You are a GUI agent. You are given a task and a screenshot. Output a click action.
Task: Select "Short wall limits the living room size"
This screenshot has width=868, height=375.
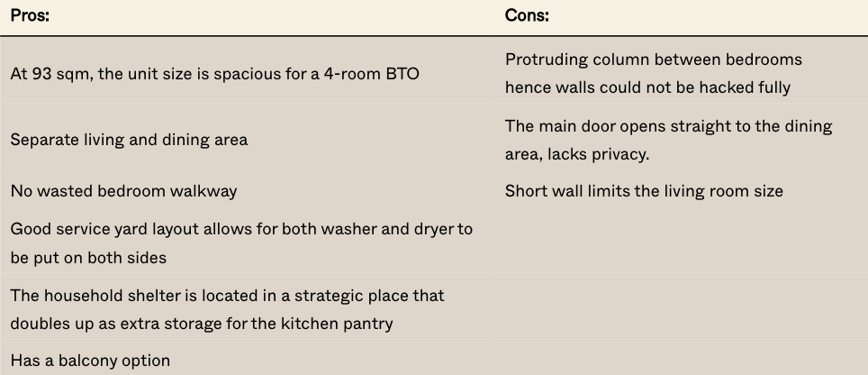pyautogui.click(x=644, y=191)
